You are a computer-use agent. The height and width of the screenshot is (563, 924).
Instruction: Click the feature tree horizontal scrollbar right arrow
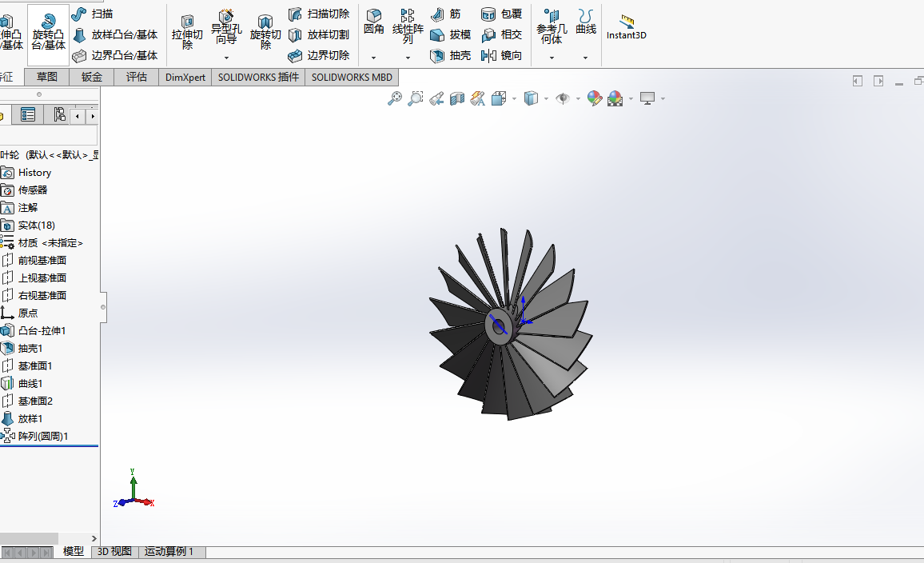pos(94,538)
